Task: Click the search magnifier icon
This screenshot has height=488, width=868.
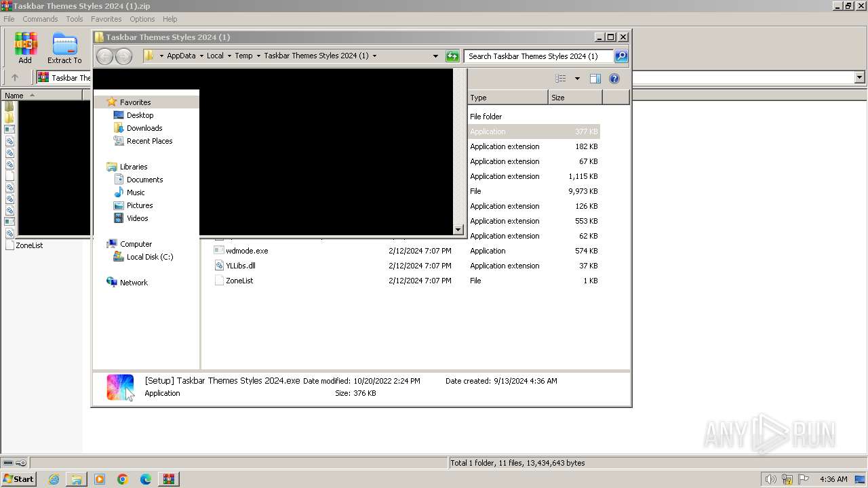Action: (x=621, y=56)
